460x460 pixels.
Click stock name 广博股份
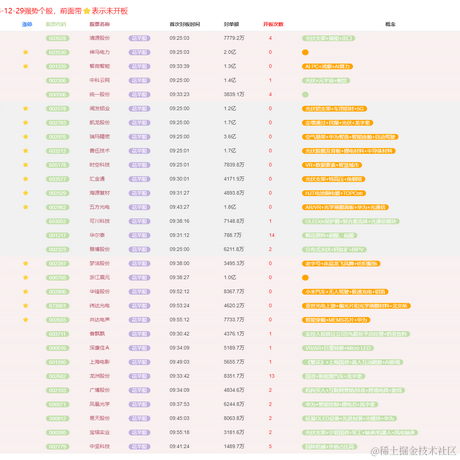click(100, 390)
